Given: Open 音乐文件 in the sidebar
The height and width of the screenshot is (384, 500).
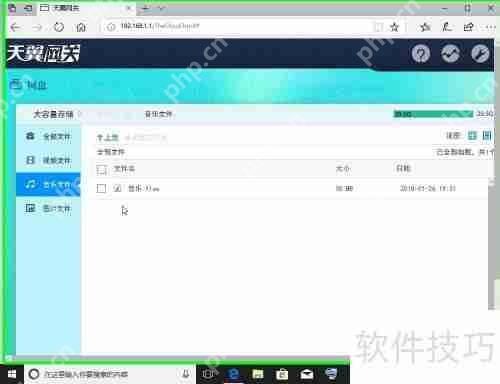Looking at the screenshot, I should (x=49, y=184).
